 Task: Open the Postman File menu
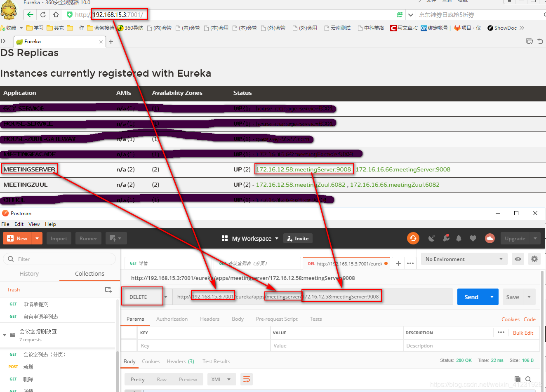click(x=5, y=224)
